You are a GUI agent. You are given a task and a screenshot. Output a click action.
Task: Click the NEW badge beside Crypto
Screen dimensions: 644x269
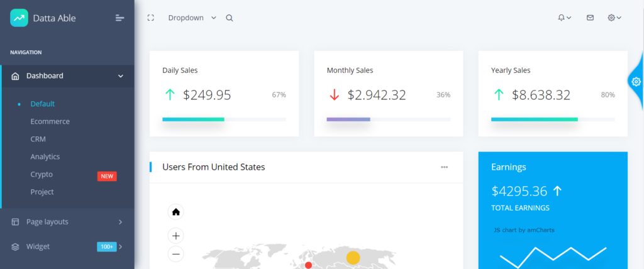pos(107,176)
